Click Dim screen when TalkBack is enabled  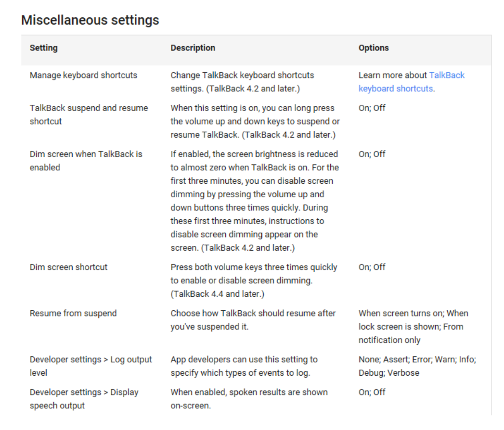click(86, 161)
